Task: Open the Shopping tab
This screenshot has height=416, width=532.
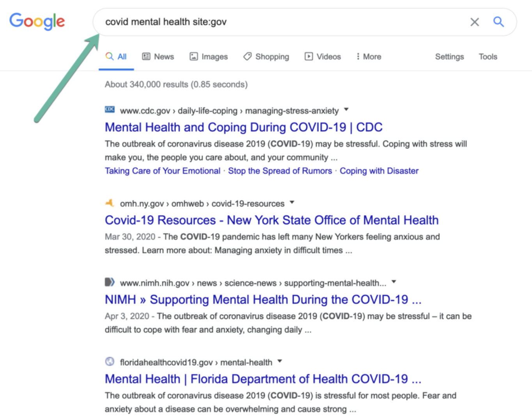Action: pos(266,57)
